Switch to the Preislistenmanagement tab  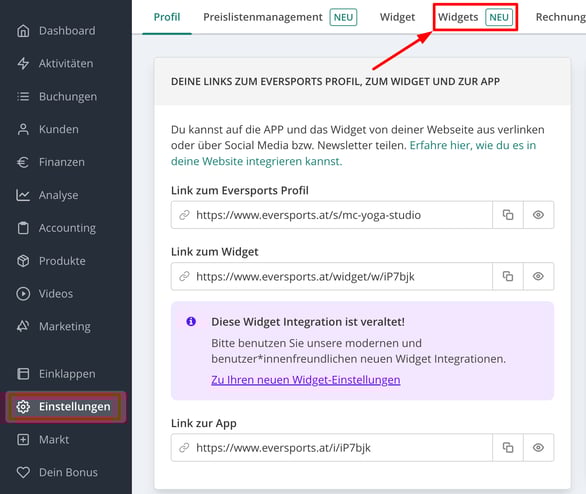(280, 17)
